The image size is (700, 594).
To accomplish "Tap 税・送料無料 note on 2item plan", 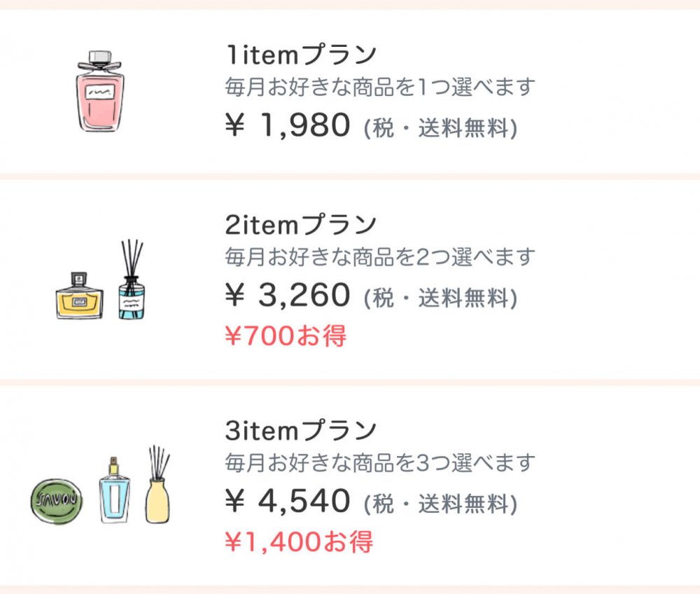I will point(440,299).
